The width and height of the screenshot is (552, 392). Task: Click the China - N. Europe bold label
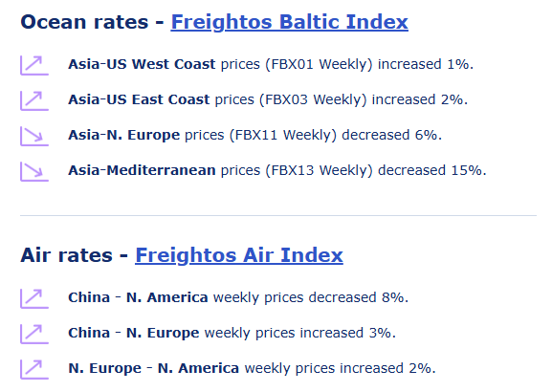[x=134, y=333]
